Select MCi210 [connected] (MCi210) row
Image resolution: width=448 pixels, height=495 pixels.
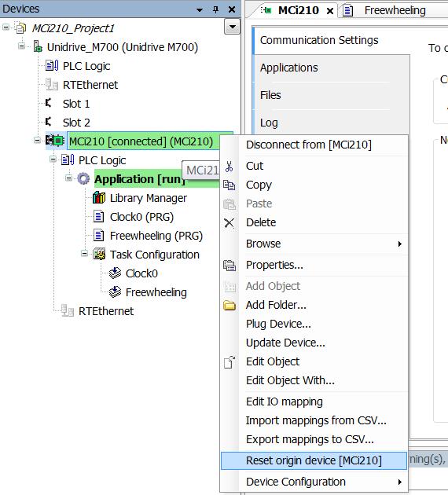(143, 141)
